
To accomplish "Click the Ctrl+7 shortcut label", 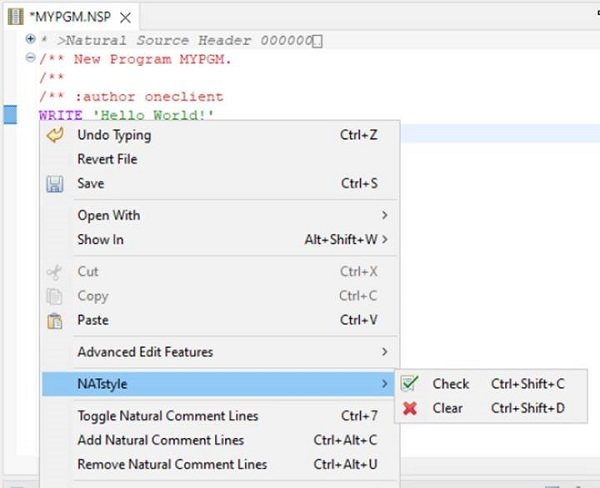I will coord(359,416).
